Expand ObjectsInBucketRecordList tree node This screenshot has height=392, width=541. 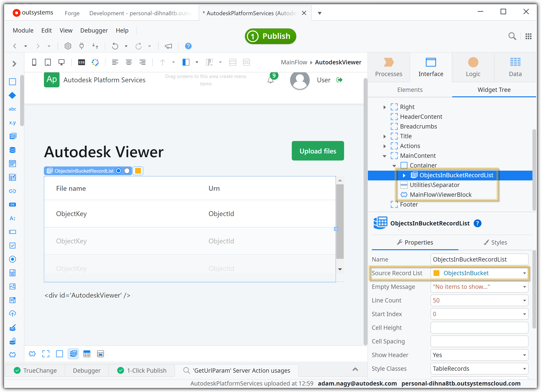pos(404,176)
